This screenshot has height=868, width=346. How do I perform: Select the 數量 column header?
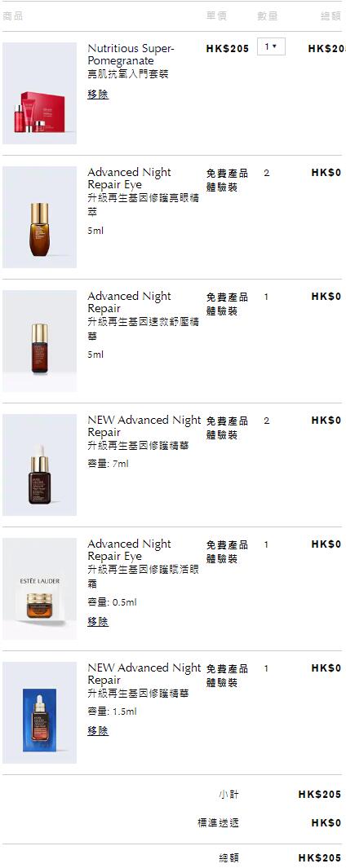point(268,16)
